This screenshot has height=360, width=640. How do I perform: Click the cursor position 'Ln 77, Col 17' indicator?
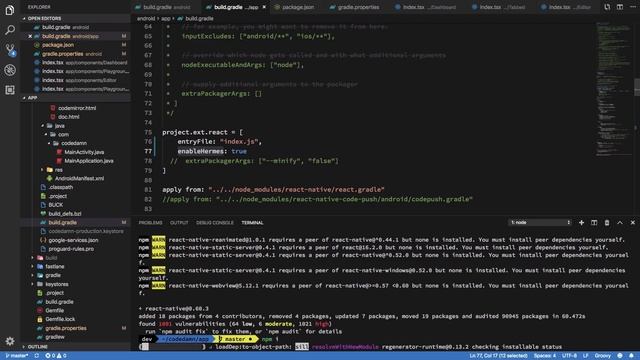(x=498, y=356)
